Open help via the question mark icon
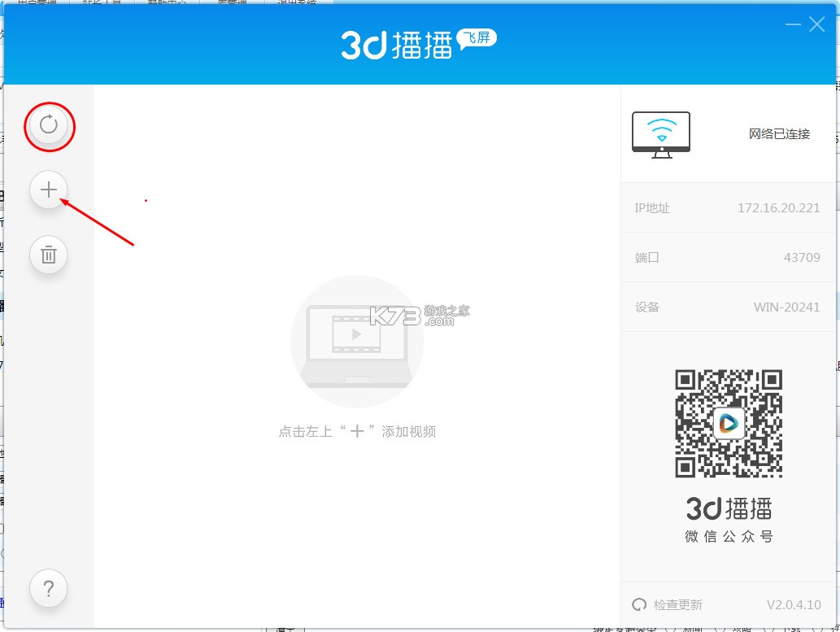 49,588
